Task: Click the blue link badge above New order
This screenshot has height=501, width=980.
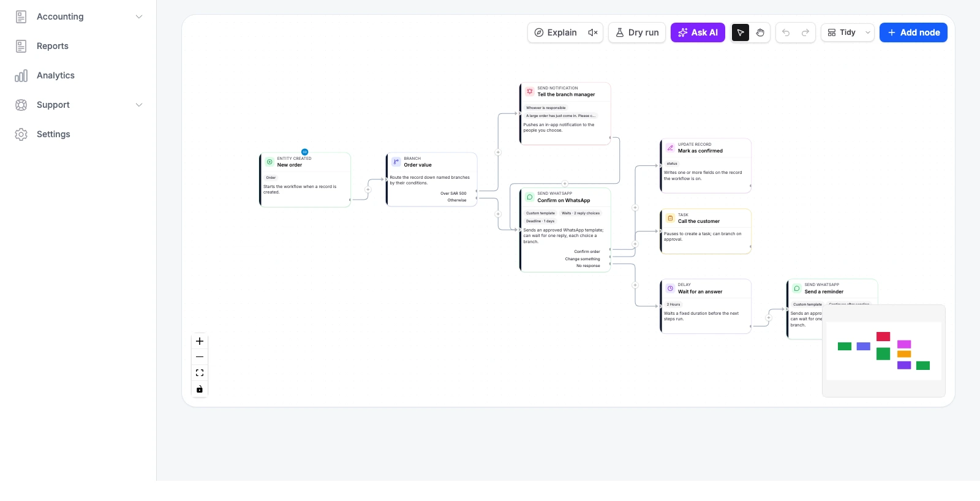Action: click(304, 152)
